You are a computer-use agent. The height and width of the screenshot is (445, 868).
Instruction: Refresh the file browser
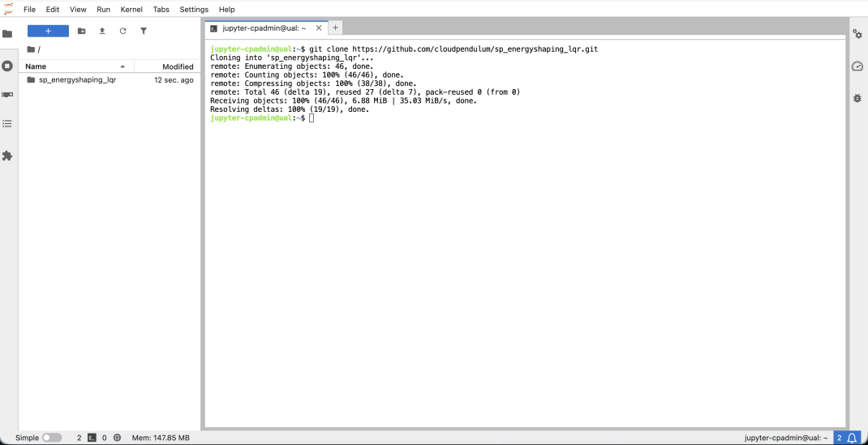[x=122, y=31]
